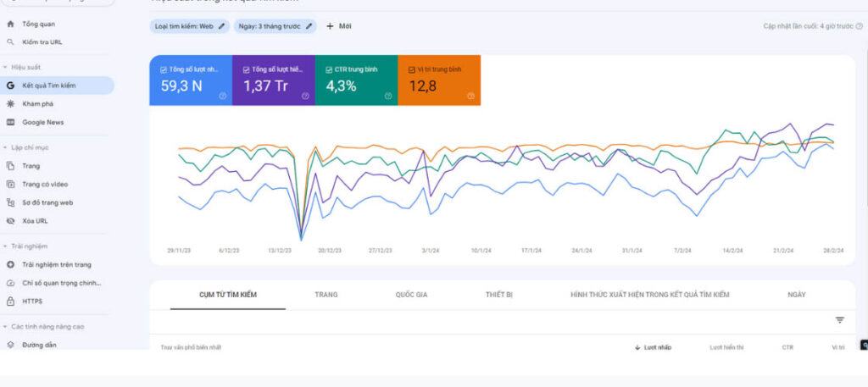Viewport: 868px width, 387px height.
Task: Select the purple 1,37 Tr impressions card
Action: 274,80
